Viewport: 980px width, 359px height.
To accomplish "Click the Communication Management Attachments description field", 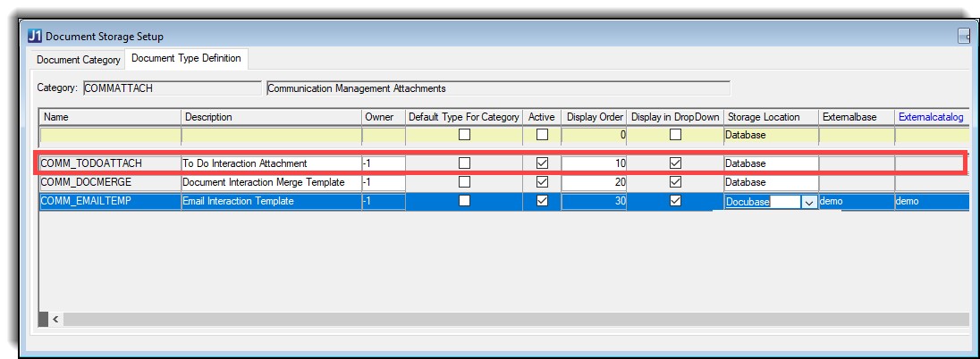I will (x=497, y=88).
